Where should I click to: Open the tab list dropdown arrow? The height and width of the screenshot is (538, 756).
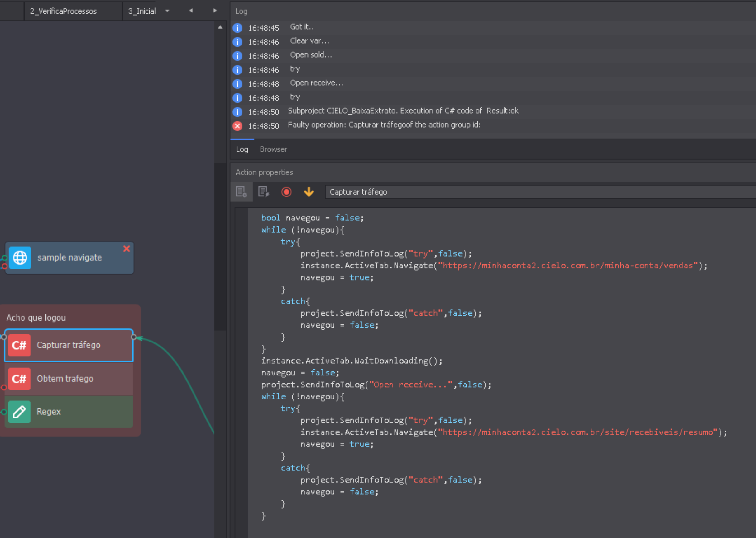167,11
